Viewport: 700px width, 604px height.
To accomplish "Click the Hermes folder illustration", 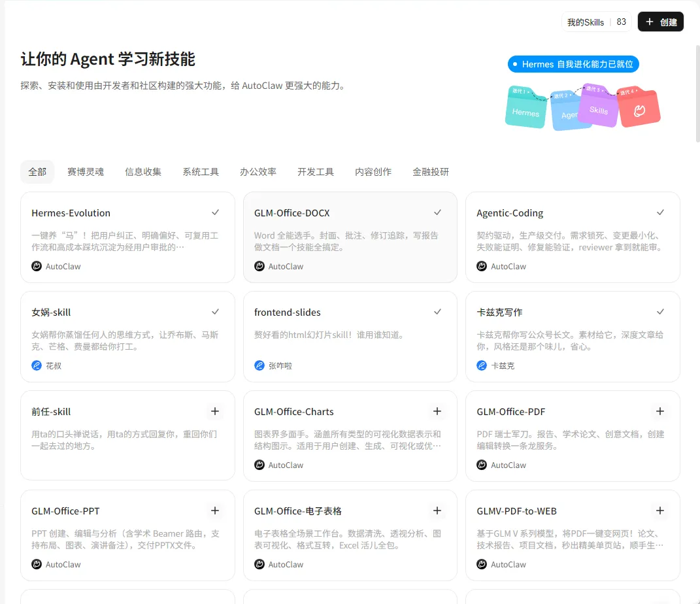I will tap(525, 107).
